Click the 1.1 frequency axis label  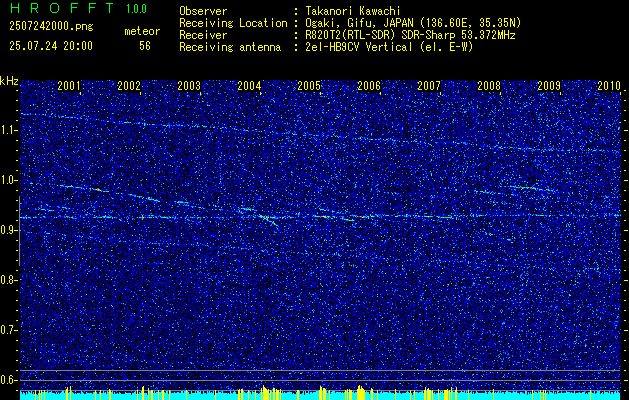7,130
